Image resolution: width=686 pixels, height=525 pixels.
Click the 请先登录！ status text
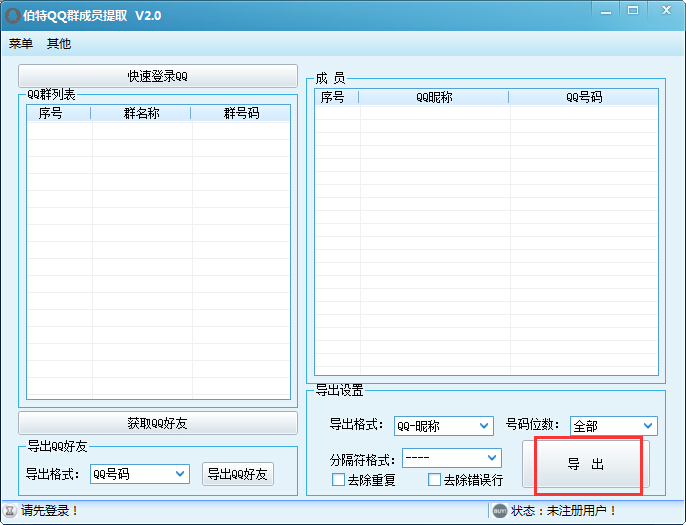[x=49, y=511]
